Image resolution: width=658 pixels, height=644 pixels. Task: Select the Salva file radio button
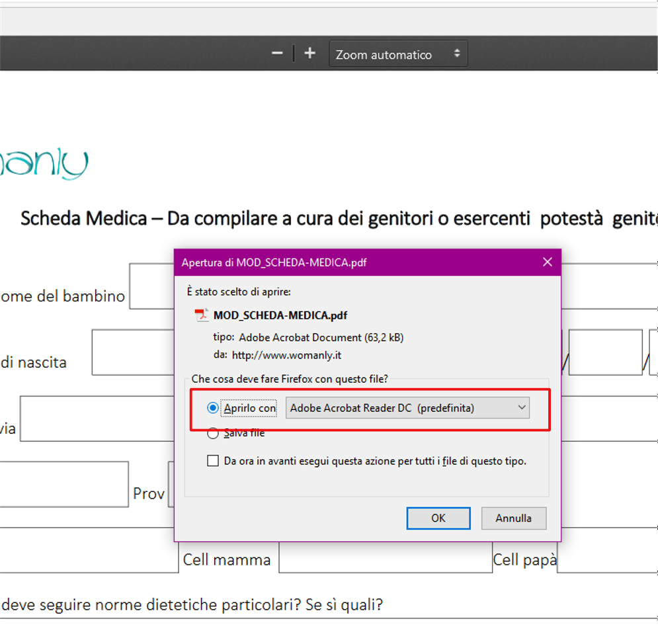click(x=213, y=433)
